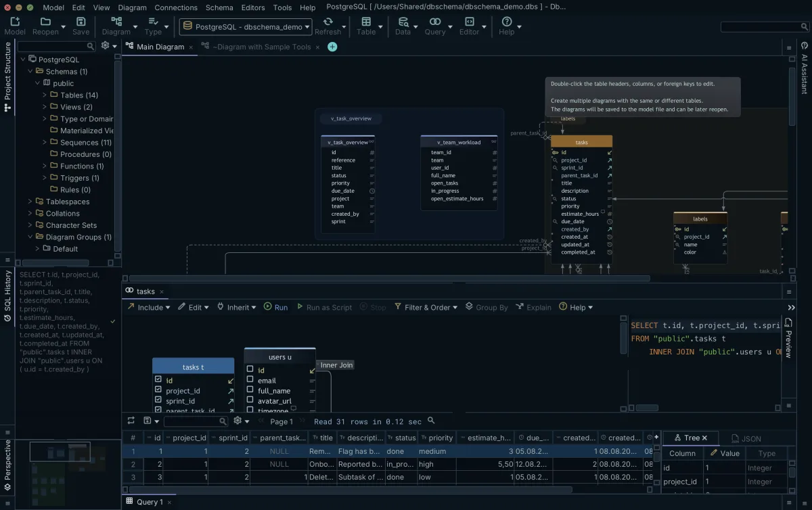The image size is (812, 510).
Task: Expand the Tablespaces tree node
Action: pyautogui.click(x=30, y=202)
